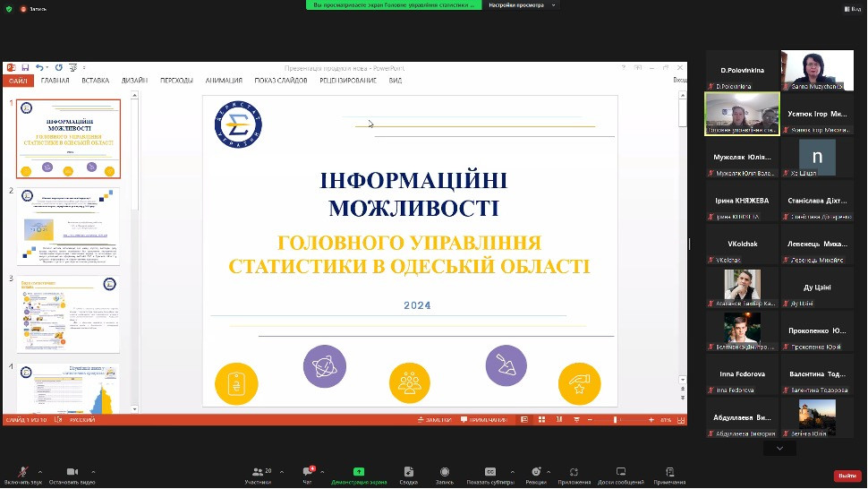The height and width of the screenshot is (489, 868).
Task: Open the ПОКАЗ СЛАЙДОВ ribbon tab
Action: pyautogui.click(x=281, y=81)
